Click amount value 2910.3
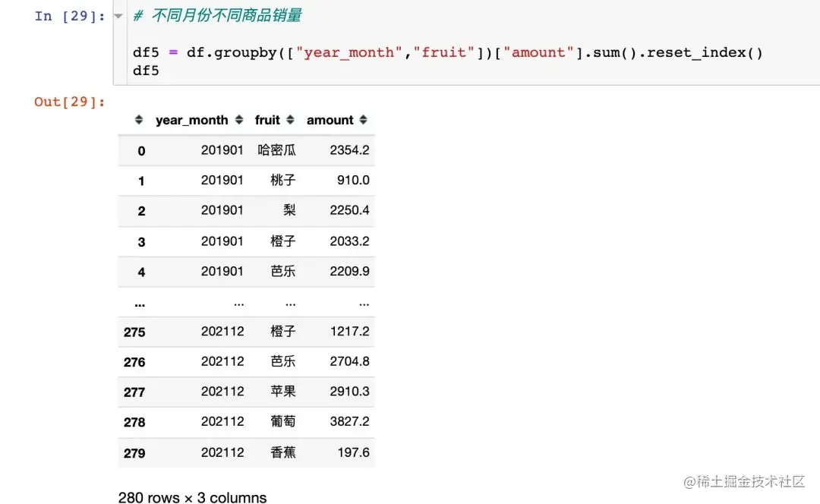Image resolution: width=820 pixels, height=504 pixels. click(349, 391)
